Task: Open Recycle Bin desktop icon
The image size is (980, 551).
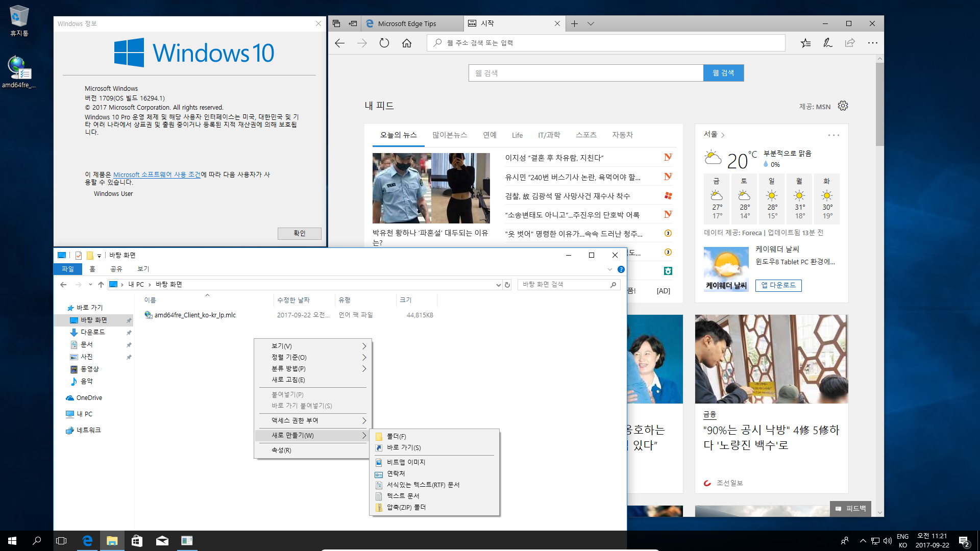Action: [x=19, y=21]
